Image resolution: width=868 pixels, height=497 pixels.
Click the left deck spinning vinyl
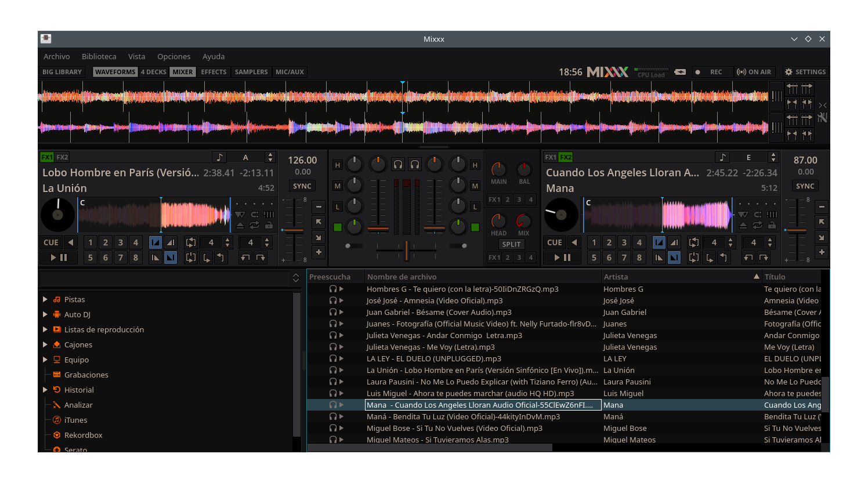[x=57, y=215]
